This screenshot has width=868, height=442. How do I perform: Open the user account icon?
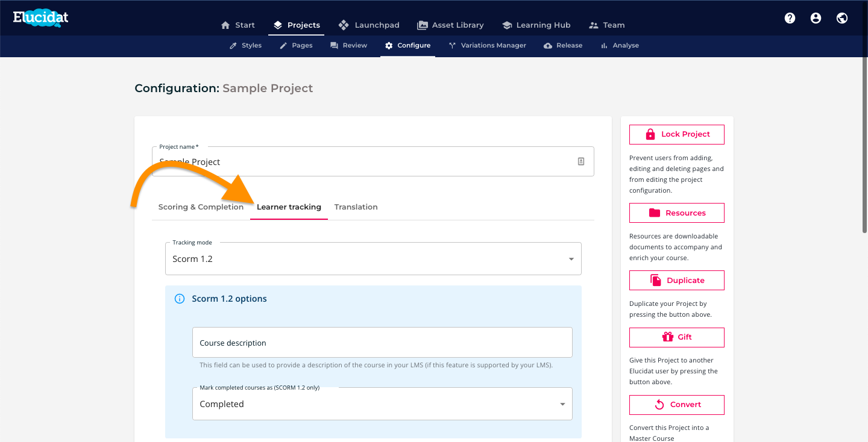pyautogui.click(x=816, y=18)
